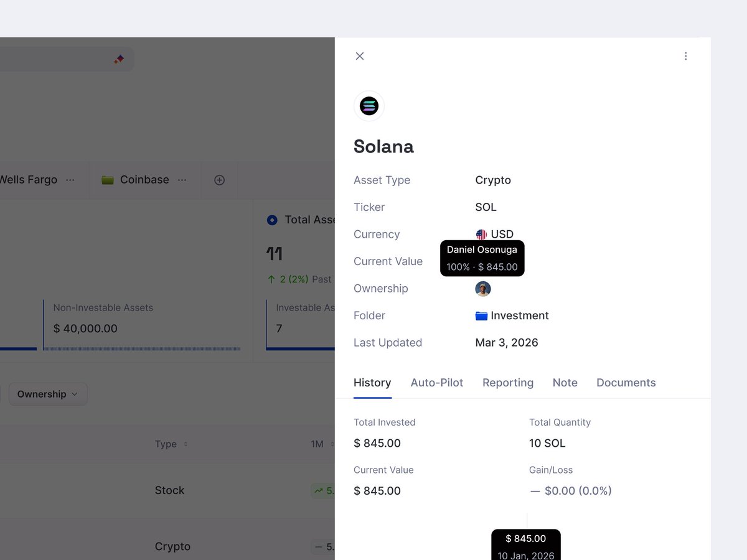
Task: Switch to the History tab
Action: [372, 383]
